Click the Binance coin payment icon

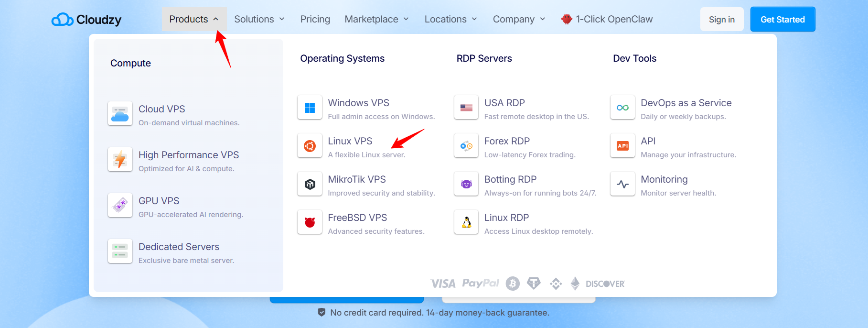556,284
